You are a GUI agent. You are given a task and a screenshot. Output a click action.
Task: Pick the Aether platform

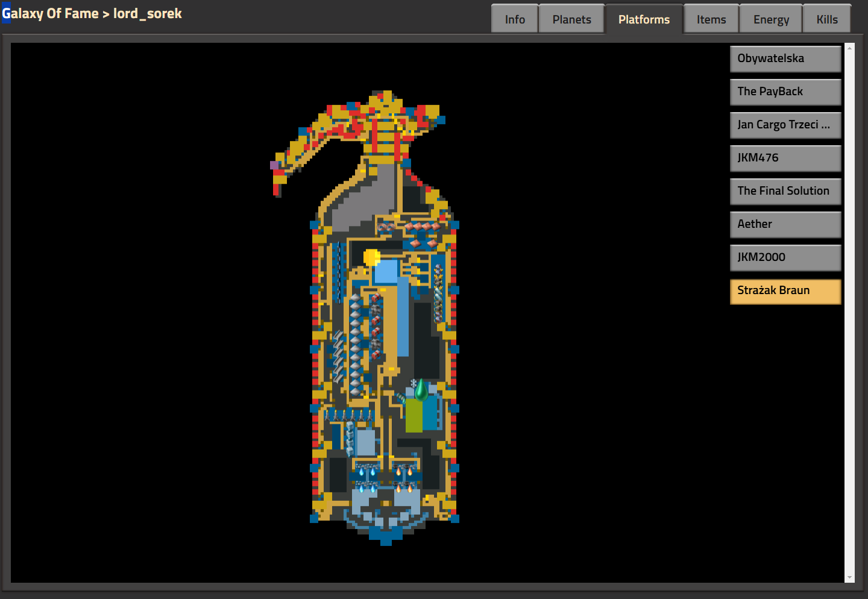pyautogui.click(x=785, y=224)
